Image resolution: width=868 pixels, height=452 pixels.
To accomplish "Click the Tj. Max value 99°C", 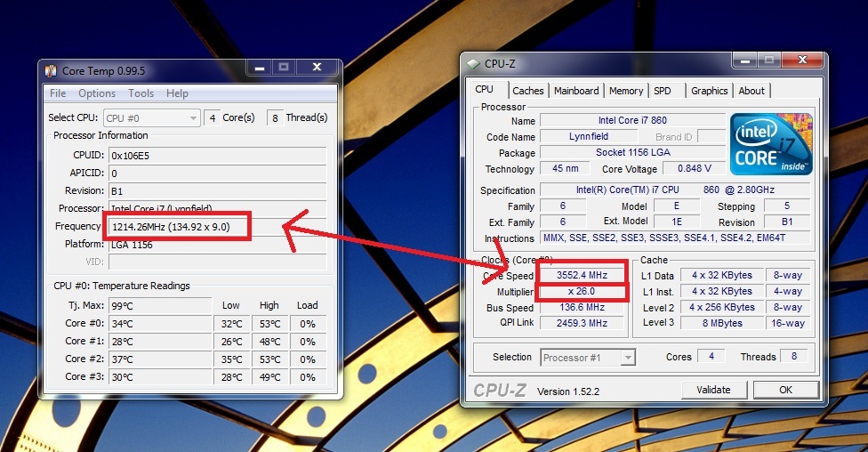I will (160, 306).
